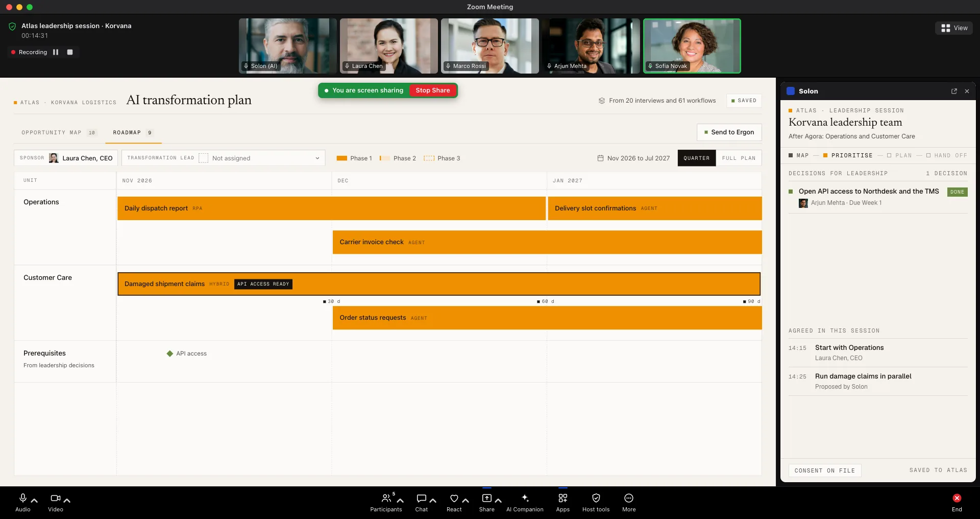Open AI Companion
The image size is (980, 519).
[525, 502]
